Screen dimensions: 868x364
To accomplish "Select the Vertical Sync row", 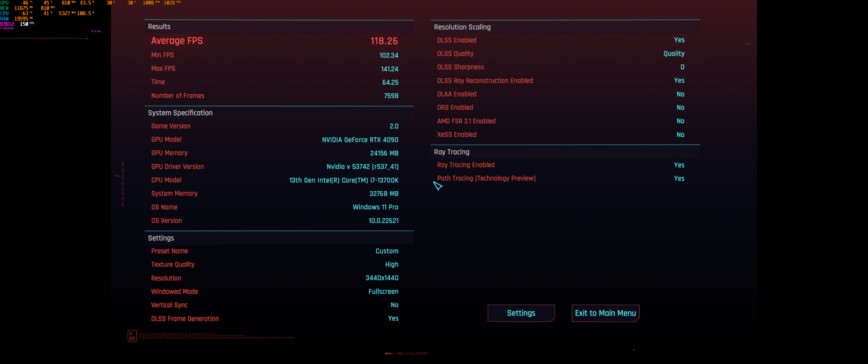I will [274, 305].
